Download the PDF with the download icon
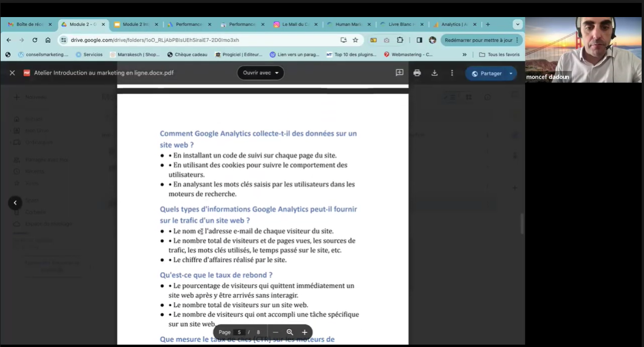The height and width of the screenshot is (347, 644). 434,72
